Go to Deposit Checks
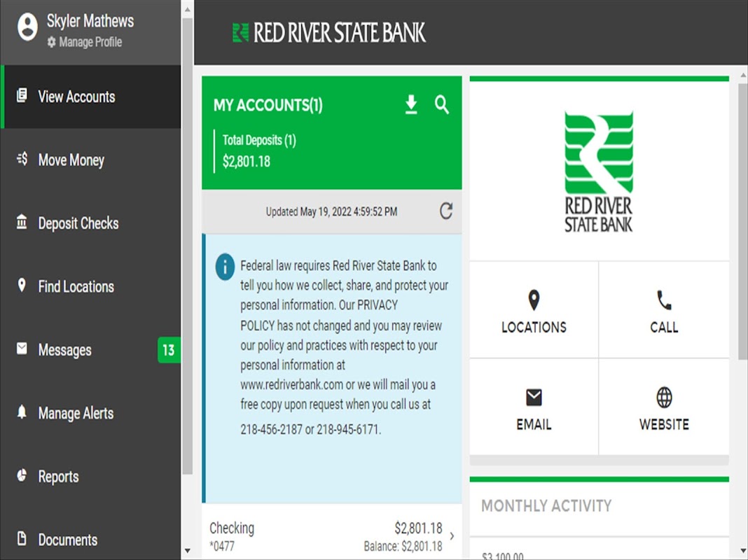 (90, 223)
